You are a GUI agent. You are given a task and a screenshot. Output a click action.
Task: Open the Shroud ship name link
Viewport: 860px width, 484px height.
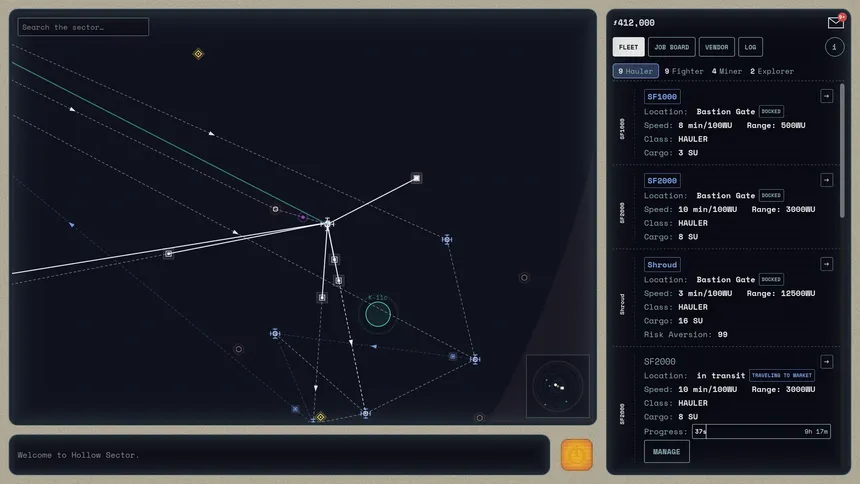tap(662, 264)
